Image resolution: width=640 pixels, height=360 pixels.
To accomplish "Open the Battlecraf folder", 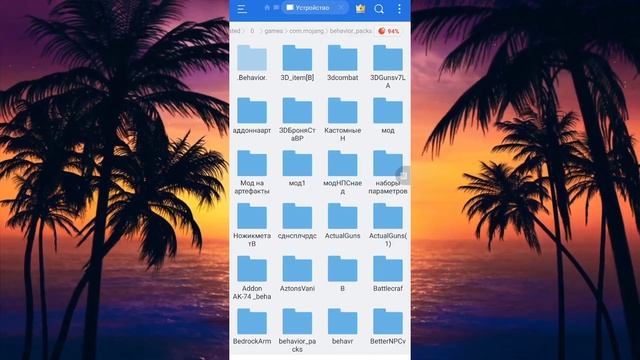I will coord(388,274).
